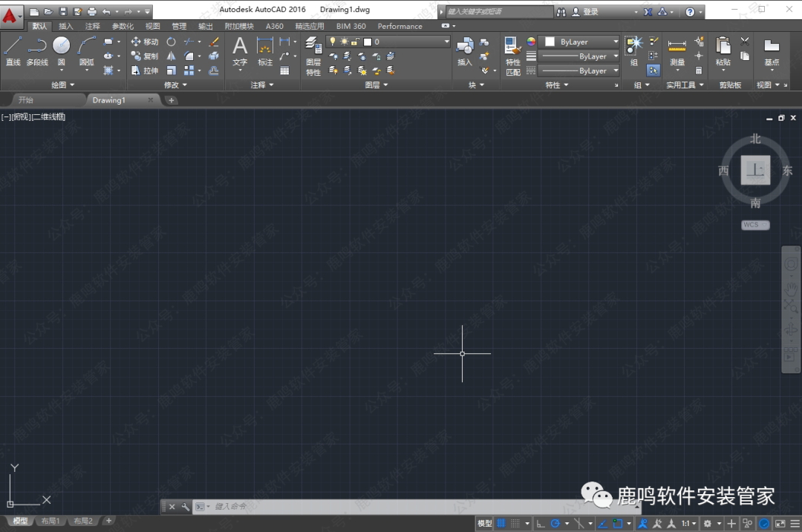Click the 登录 sign-in button
802x532 pixels.
[590, 12]
